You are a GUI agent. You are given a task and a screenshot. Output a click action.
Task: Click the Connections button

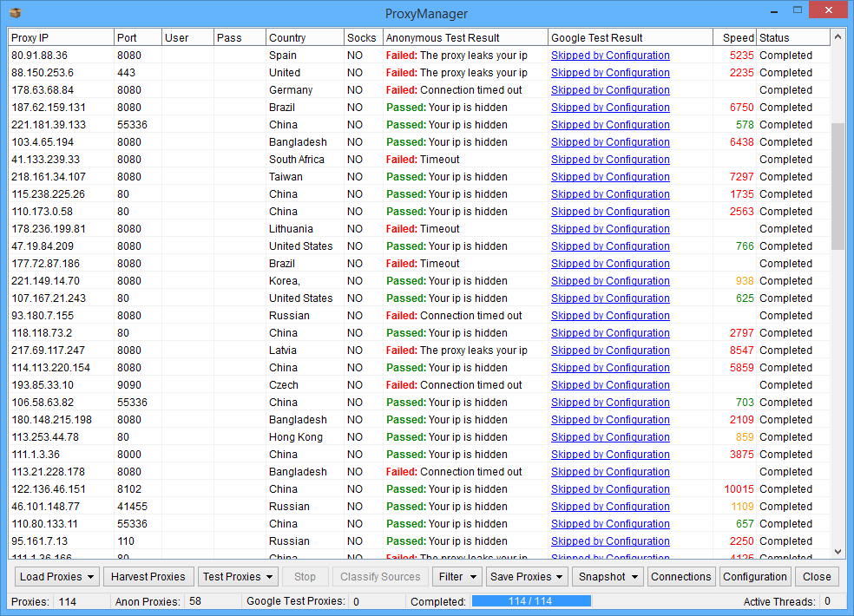[680, 577]
